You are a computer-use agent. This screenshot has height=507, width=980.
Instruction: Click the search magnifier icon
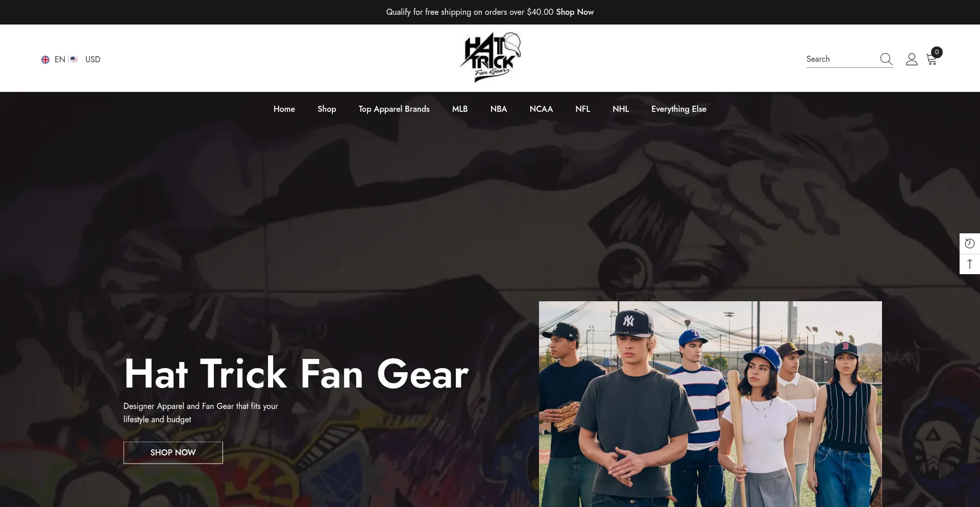point(886,59)
